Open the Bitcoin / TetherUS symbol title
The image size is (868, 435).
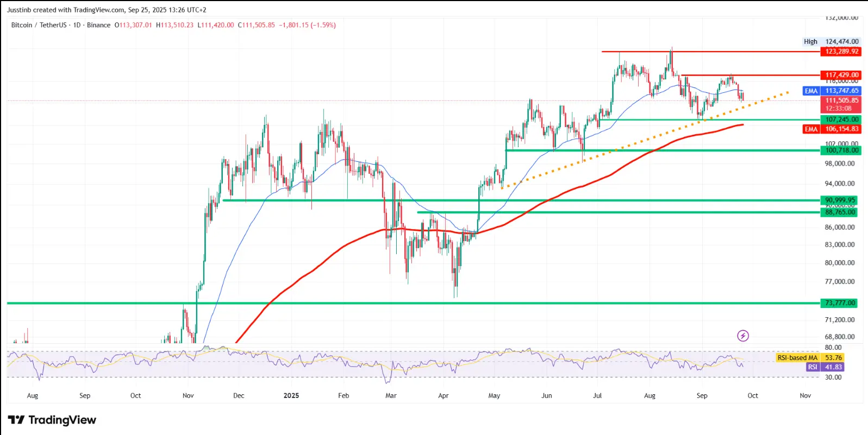(39, 25)
